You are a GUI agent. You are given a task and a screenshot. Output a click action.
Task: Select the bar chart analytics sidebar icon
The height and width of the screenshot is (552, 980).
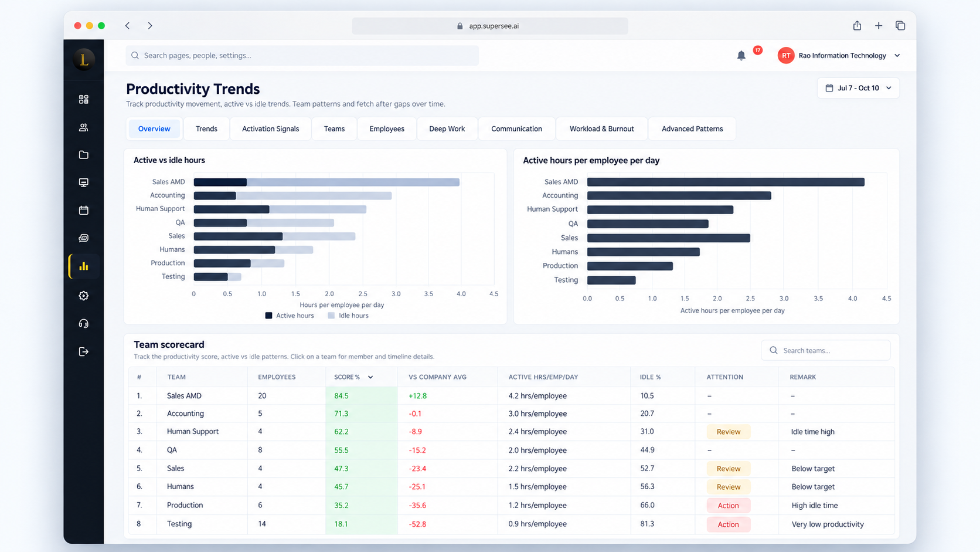point(84,266)
